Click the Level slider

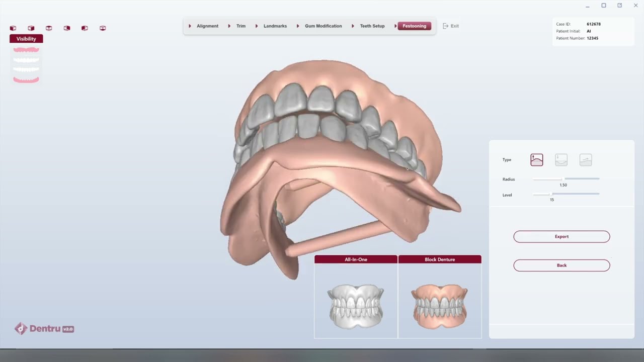pos(566,194)
